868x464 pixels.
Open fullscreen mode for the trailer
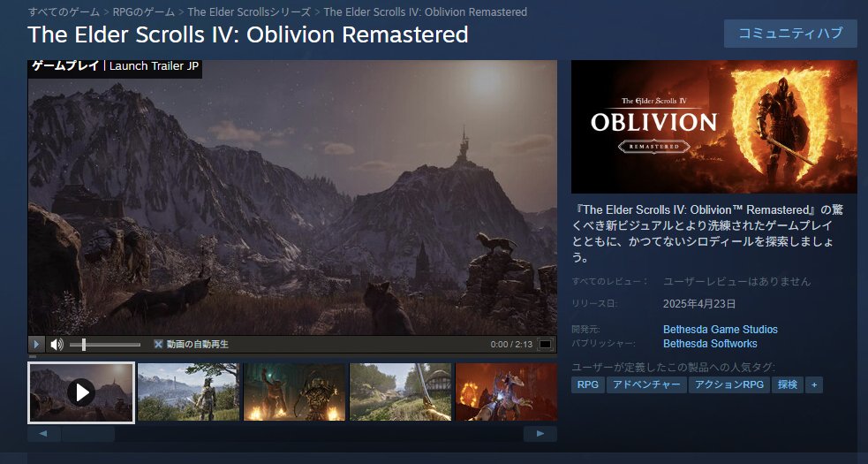point(546,345)
